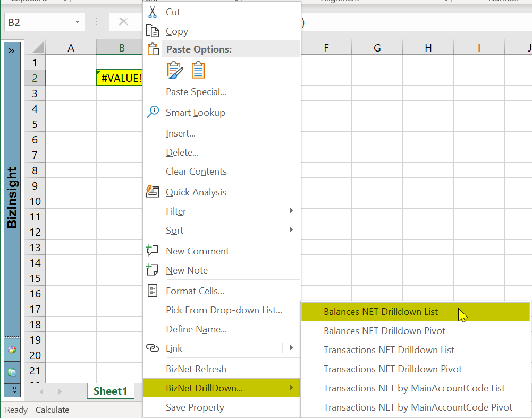Click the green spreadsheet sidebar icon
Screen dimensions: 532x418
(x=12, y=372)
